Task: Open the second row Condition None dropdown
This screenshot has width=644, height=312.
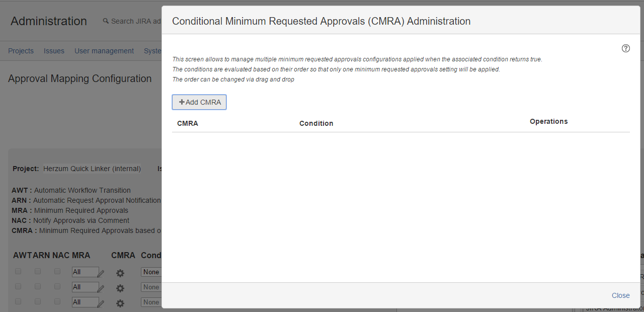Action: pyautogui.click(x=151, y=287)
